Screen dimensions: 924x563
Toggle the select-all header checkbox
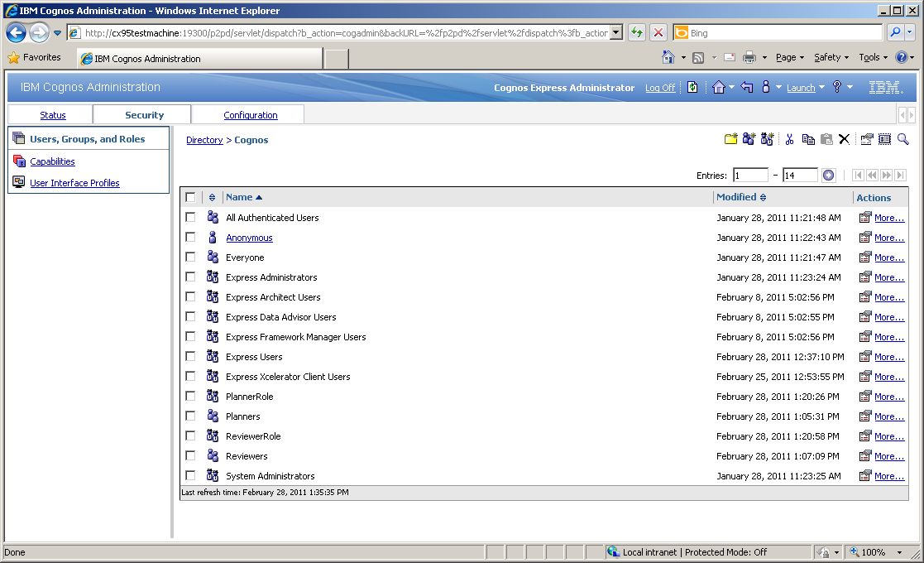pyautogui.click(x=190, y=197)
